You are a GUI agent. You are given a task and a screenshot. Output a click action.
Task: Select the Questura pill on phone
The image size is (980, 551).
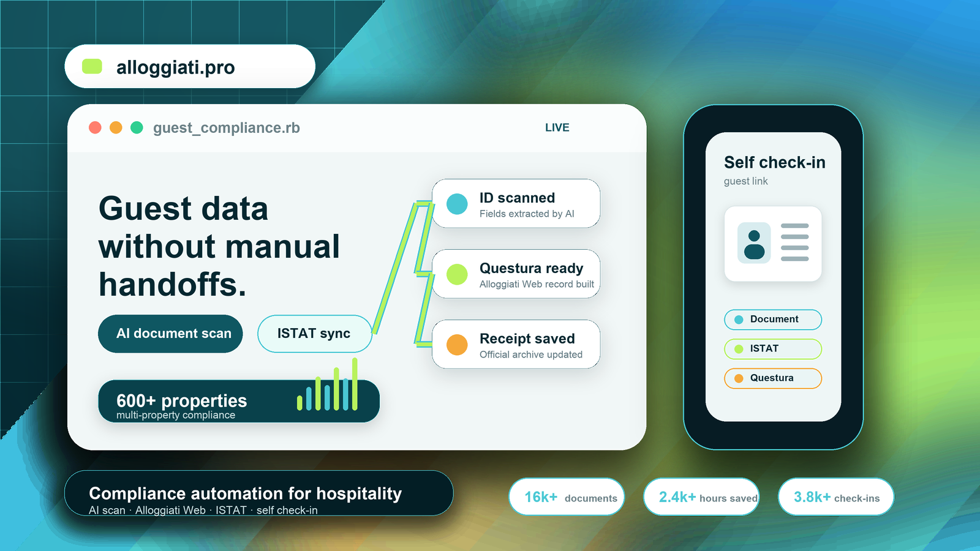[x=773, y=378]
